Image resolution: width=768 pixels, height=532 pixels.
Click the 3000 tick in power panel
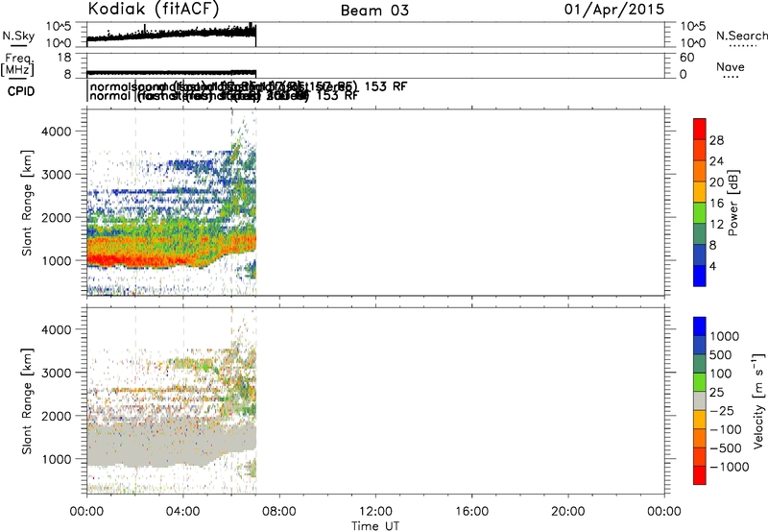coord(57,175)
